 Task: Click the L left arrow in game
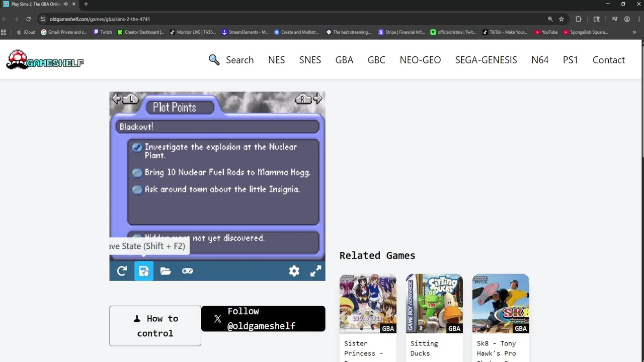click(125, 99)
